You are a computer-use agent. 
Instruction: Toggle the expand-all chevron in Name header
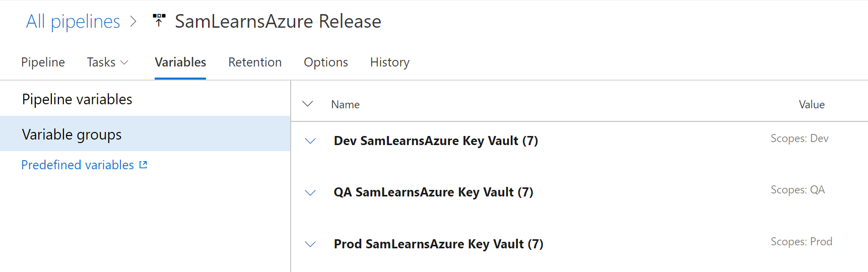(x=307, y=104)
